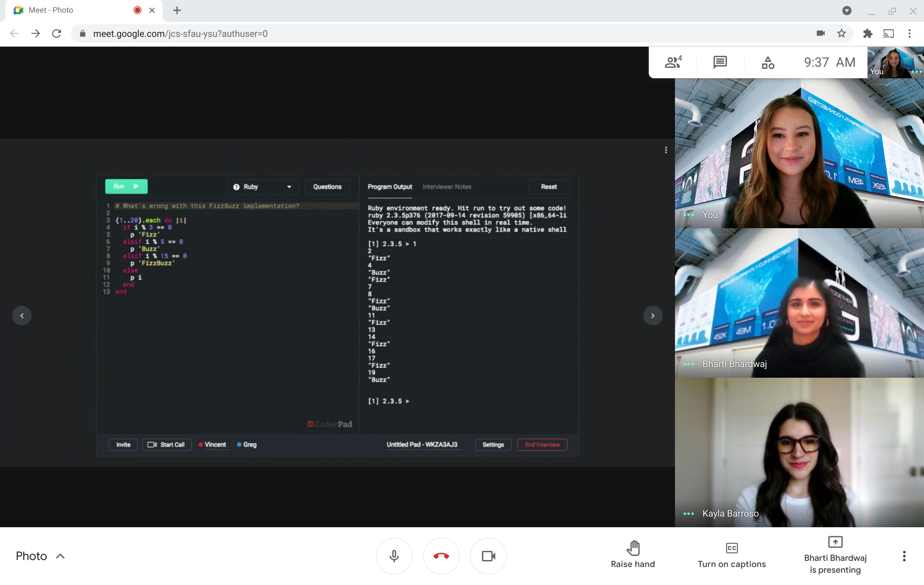
Task: Bookmark the current page with the star
Action: pyautogui.click(x=842, y=34)
